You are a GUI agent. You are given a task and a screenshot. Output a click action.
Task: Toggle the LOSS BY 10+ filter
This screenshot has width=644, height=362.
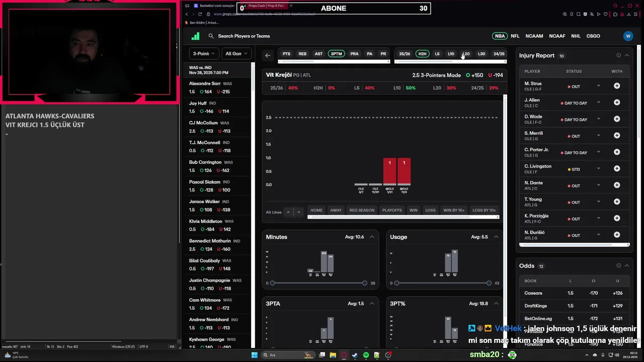(x=484, y=210)
